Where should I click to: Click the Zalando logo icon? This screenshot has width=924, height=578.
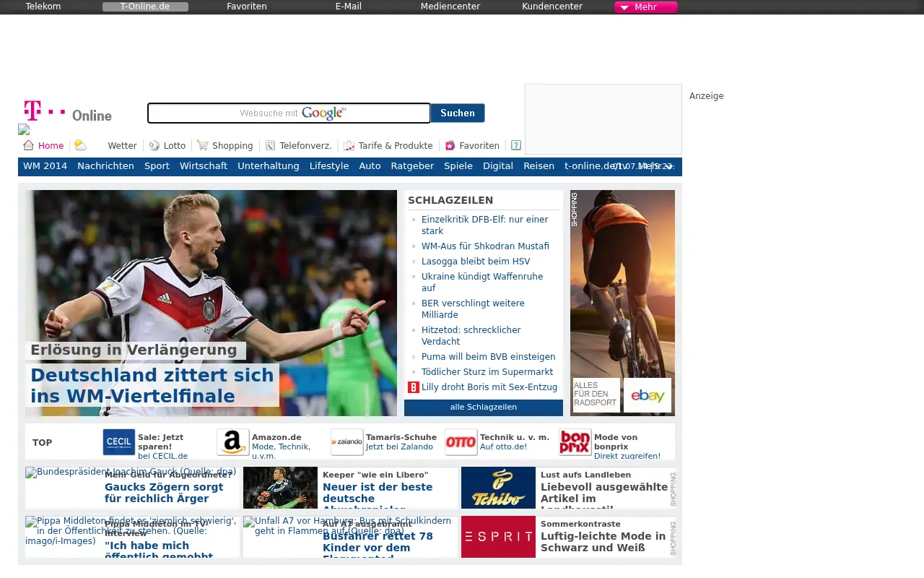[347, 442]
